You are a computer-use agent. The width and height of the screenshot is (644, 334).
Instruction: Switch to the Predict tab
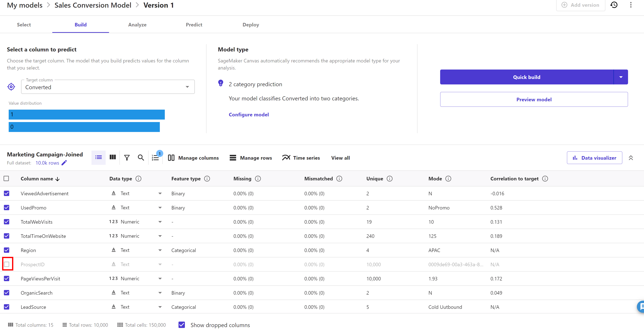pyautogui.click(x=194, y=25)
